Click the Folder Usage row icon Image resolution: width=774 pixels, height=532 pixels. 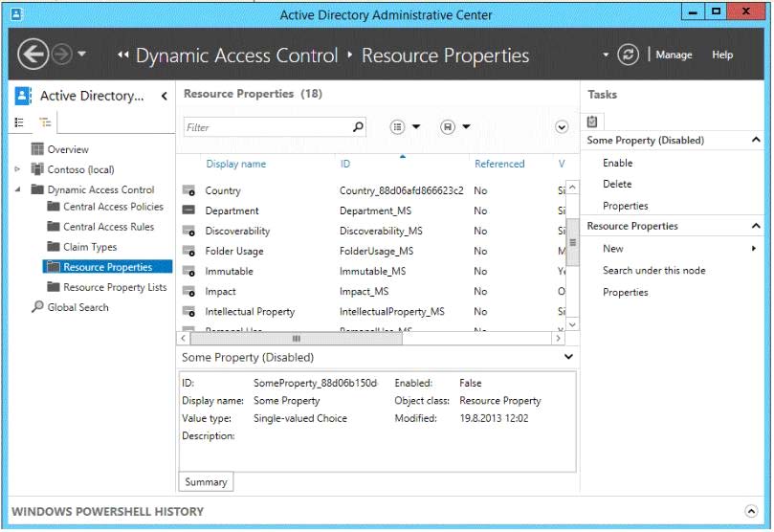click(188, 252)
